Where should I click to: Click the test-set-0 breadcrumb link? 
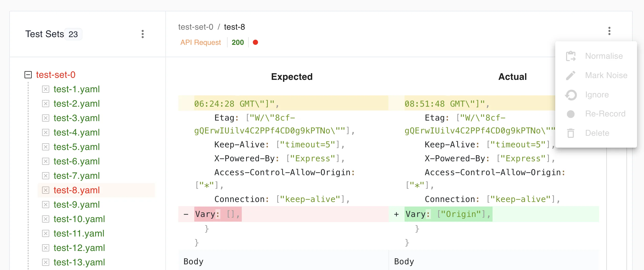pyautogui.click(x=196, y=27)
